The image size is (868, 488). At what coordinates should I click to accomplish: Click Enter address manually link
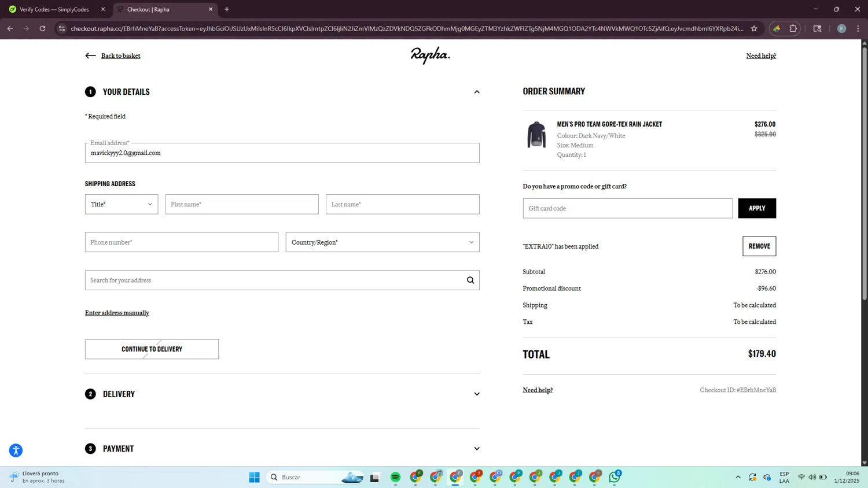point(117,313)
